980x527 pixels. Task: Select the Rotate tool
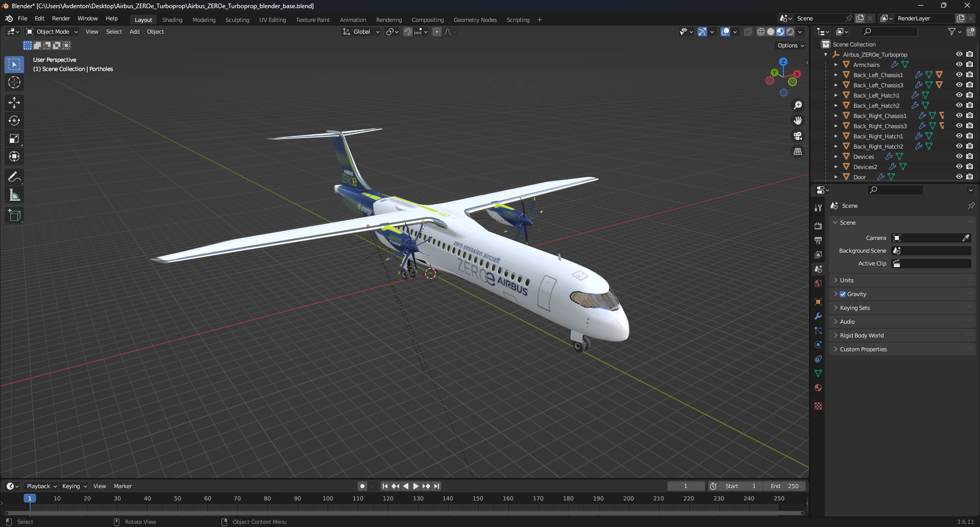[14, 121]
